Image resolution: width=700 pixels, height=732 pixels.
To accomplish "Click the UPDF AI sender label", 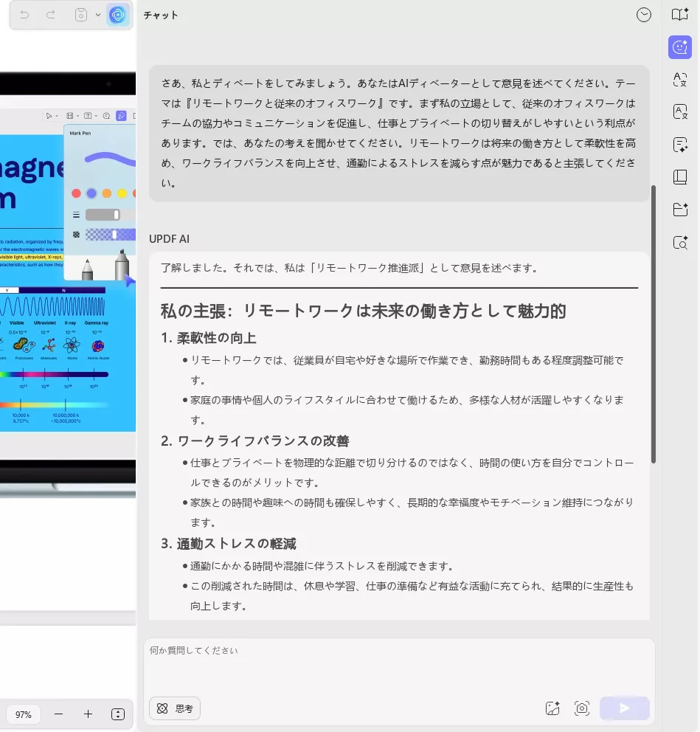I will coord(169,238).
